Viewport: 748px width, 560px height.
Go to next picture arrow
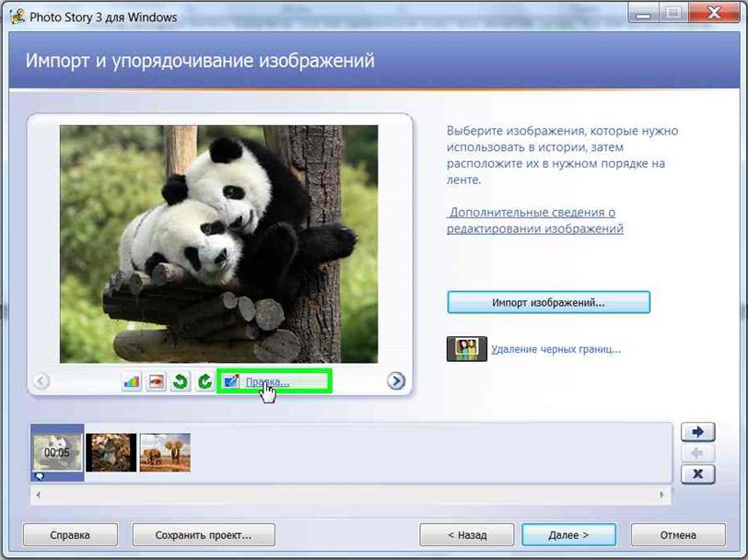(x=396, y=380)
